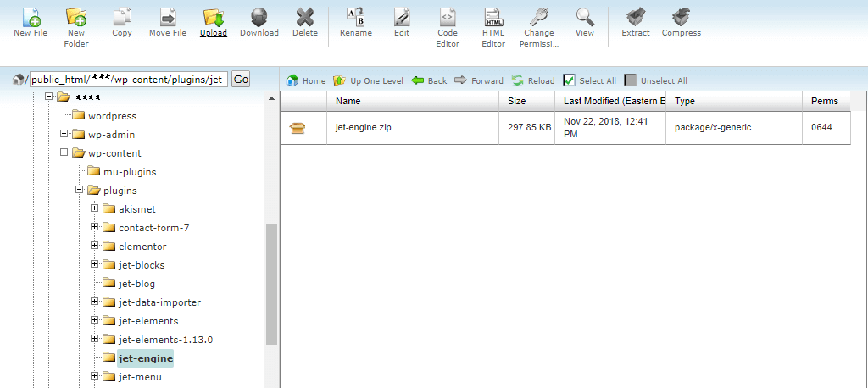
Task: Click the tree scrollbar up arrow
Action: 271,99
